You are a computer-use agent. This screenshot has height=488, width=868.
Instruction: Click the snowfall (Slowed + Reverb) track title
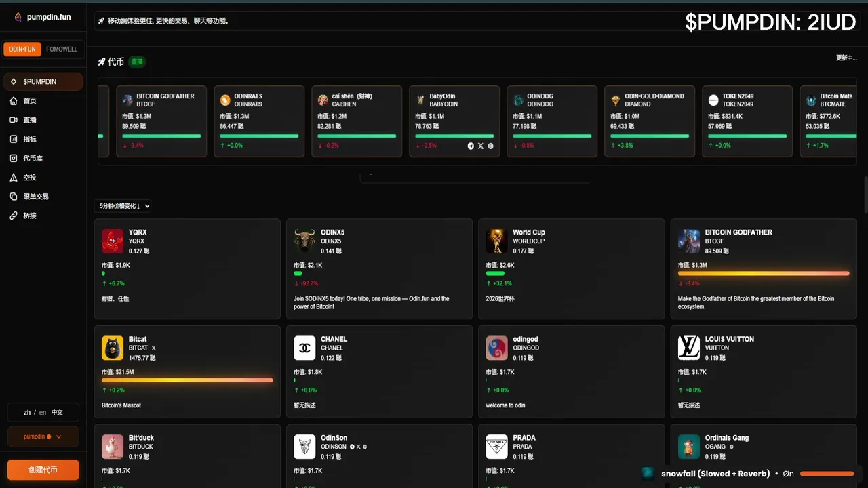[x=715, y=474]
